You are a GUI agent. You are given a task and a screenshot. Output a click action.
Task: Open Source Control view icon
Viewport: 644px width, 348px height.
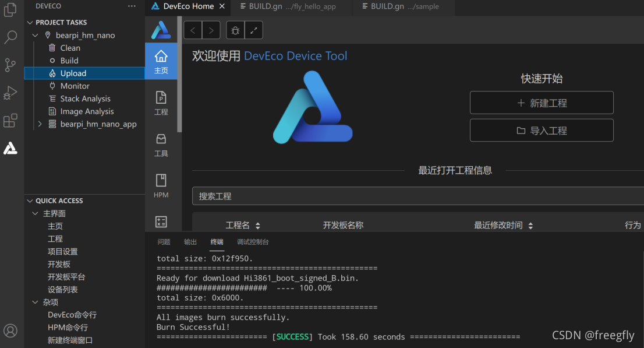[x=10, y=65]
